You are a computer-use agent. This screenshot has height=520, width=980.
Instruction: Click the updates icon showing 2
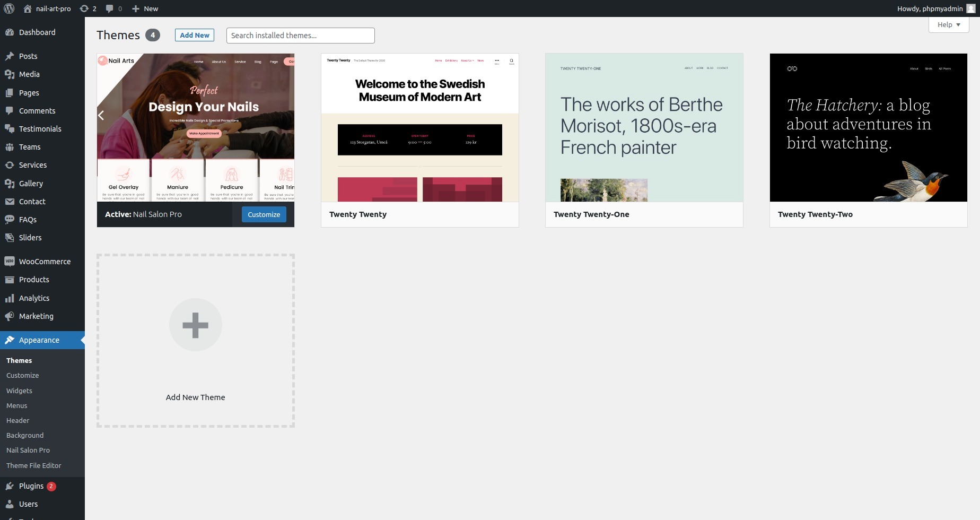(x=84, y=8)
